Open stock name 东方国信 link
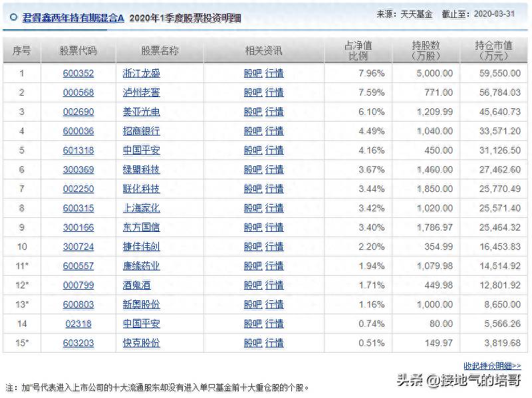The width and height of the screenshot is (532, 398). [141, 227]
